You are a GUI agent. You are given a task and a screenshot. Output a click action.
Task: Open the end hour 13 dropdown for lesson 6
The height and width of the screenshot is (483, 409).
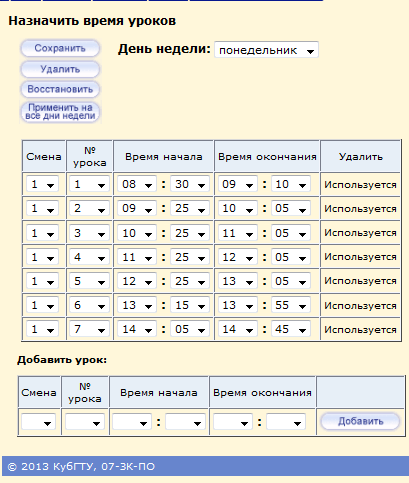pyautogui.click(x=238, y=305)
